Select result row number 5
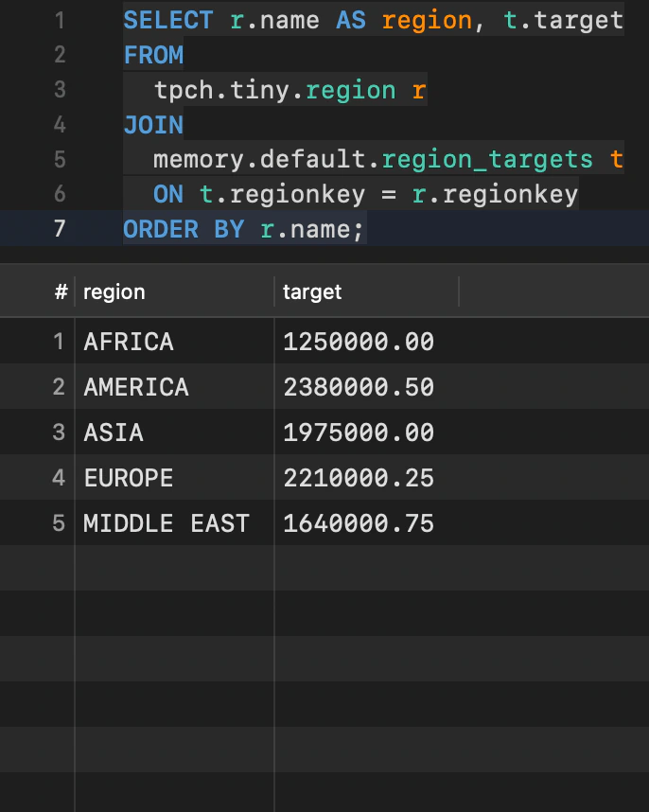The image size is (649, 812). point(59,523)
